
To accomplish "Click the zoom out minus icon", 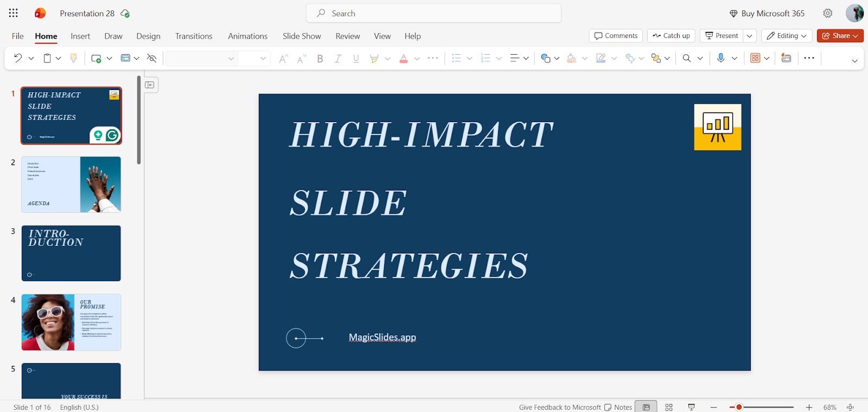I will 714,407.
